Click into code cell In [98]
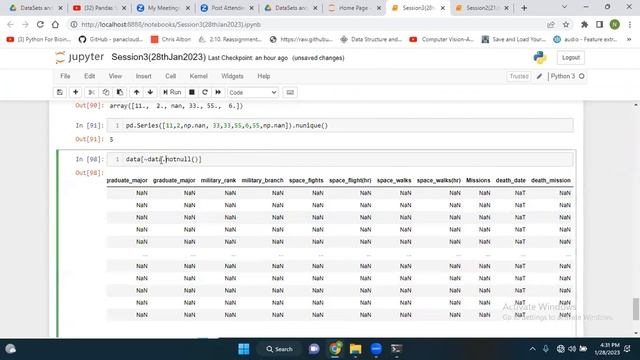The height and width of the screenshot is (360, 640). click(340, 159)
